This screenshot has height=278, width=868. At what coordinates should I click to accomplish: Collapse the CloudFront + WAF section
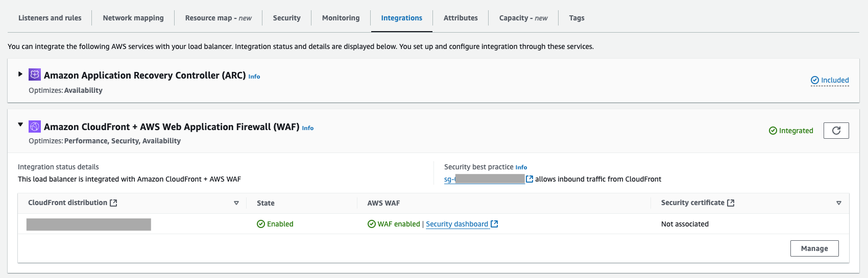click(x=20, y=124)
